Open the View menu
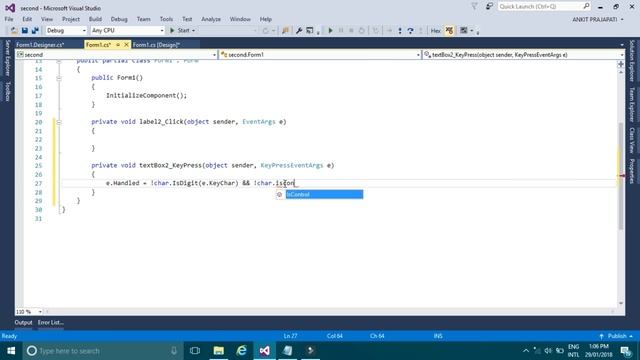 (x=47, y=19)
